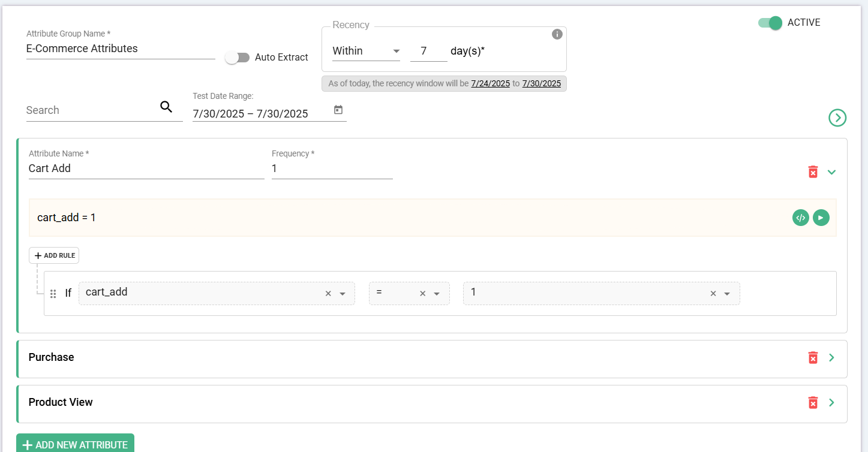The height and width of the screenshot is (452, 868).
Task: Run the cart_add = 1 expression
Action: tap(821, 218)
